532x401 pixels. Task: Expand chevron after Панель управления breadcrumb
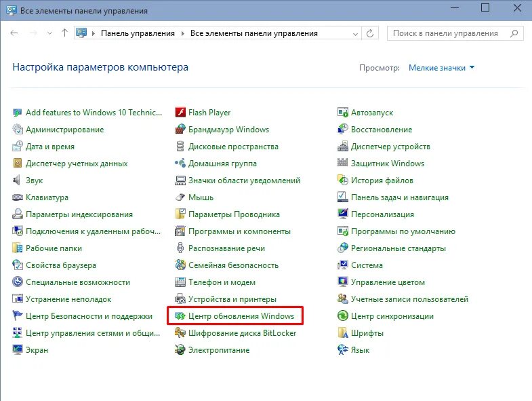coord(182,33)
